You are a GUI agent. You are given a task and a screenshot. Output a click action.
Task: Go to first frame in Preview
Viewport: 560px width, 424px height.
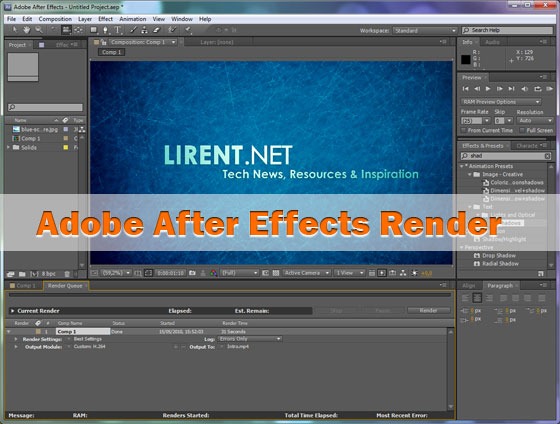tap(465, 89)
